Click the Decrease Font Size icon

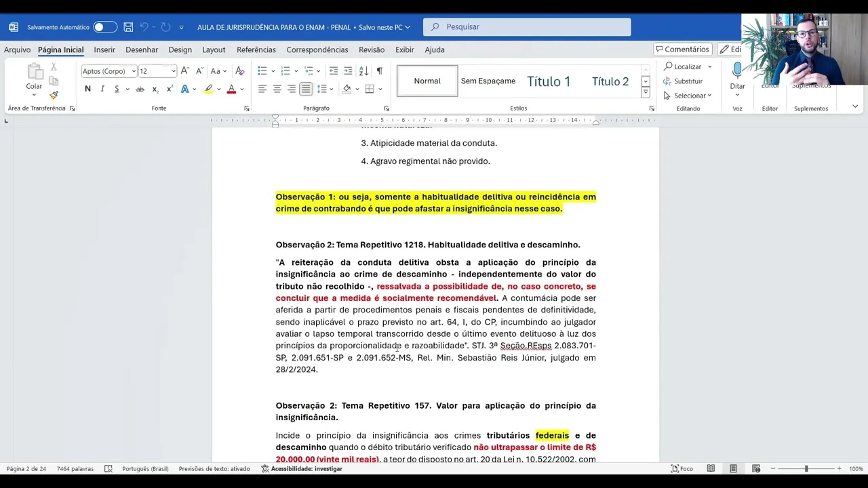coord(199,71)
